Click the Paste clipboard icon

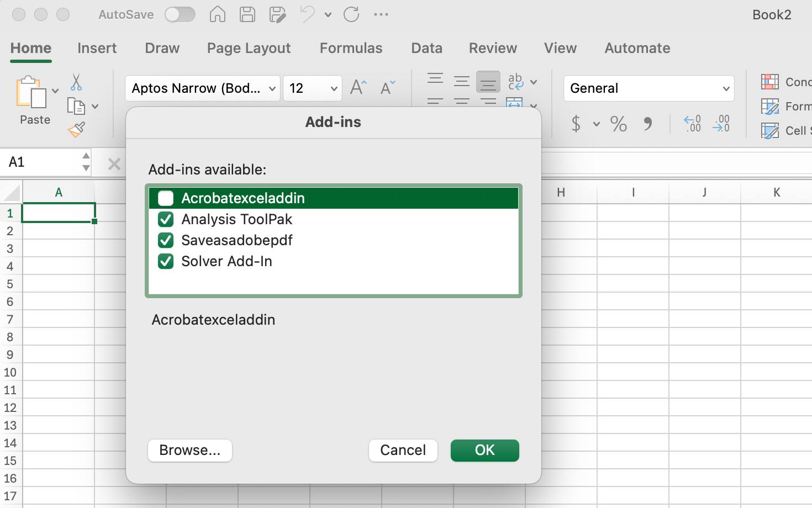pos(31,92)
